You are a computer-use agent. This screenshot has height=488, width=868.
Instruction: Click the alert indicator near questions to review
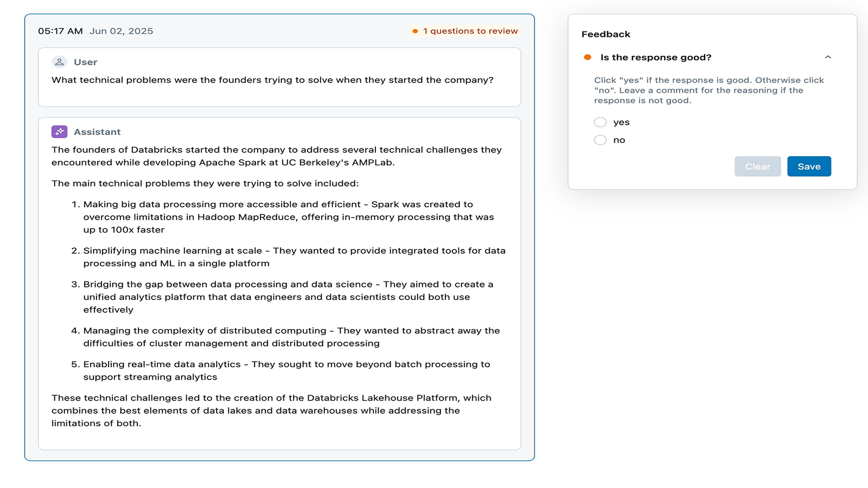(x=415, y=31)
